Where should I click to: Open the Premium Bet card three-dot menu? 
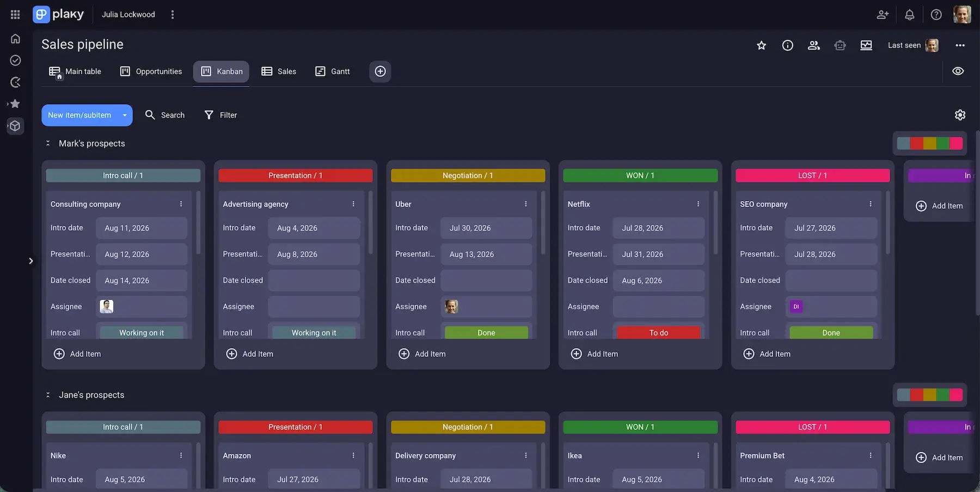click(x=871, y=455)
